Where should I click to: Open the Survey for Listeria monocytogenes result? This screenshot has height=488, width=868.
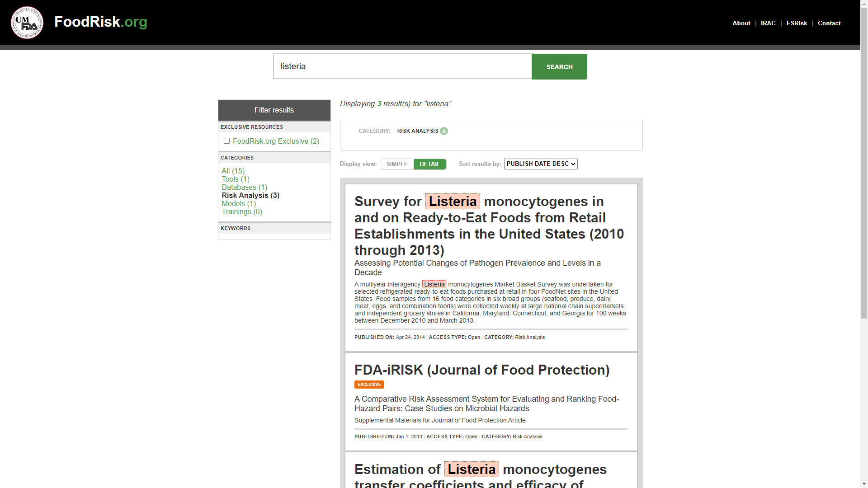[x=489, y=225]
